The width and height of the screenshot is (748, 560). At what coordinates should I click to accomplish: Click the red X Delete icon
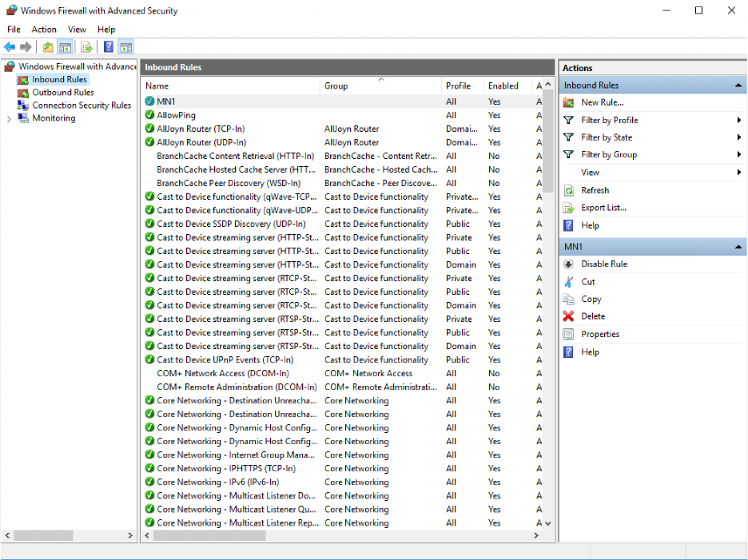coord(569,316)
